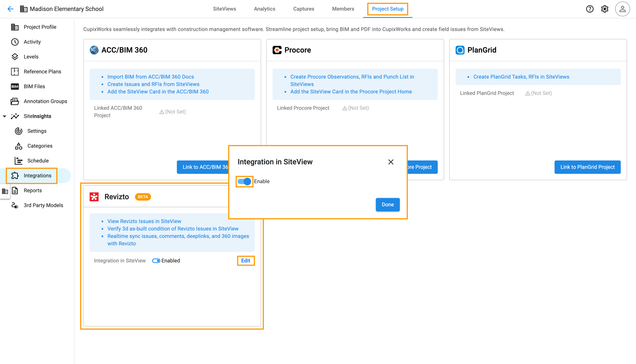Select Reference Plans in the sidebar
This screenshot has height=364, width=636.
(x=42, y=72)
